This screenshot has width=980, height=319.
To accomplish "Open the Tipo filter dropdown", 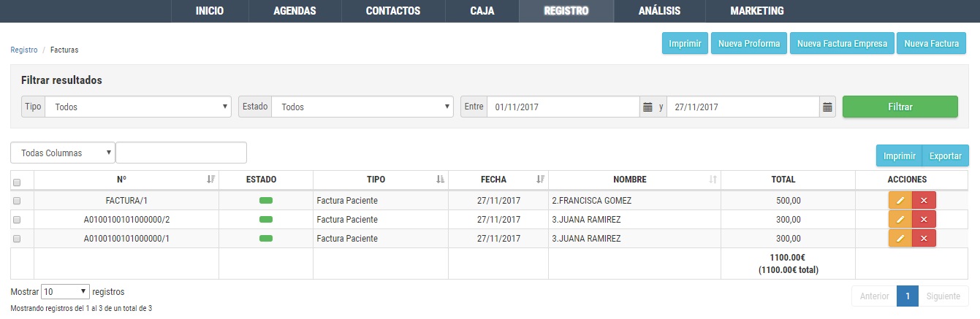I will 138,107.
